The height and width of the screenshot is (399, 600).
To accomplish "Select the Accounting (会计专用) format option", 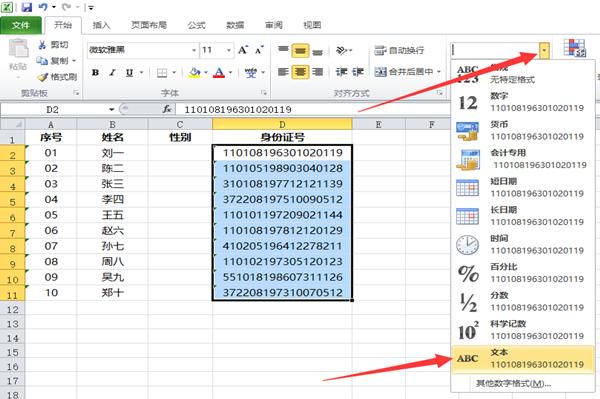I will pyautogui.click(x=523, y=159).
